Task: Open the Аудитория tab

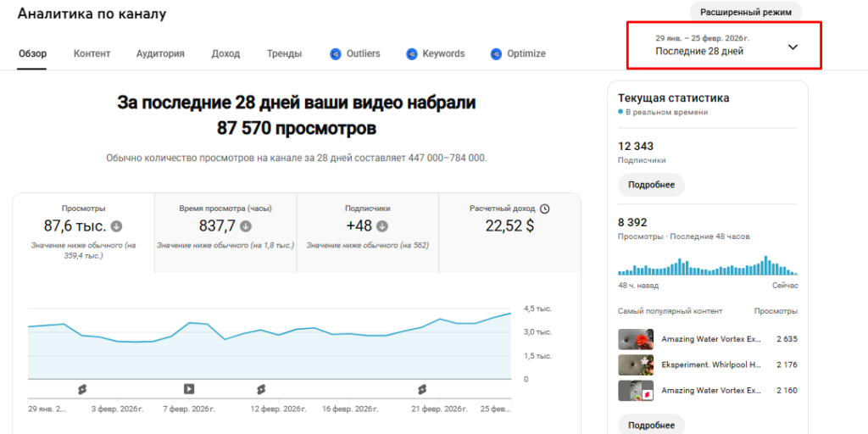Action: [160, 54]
